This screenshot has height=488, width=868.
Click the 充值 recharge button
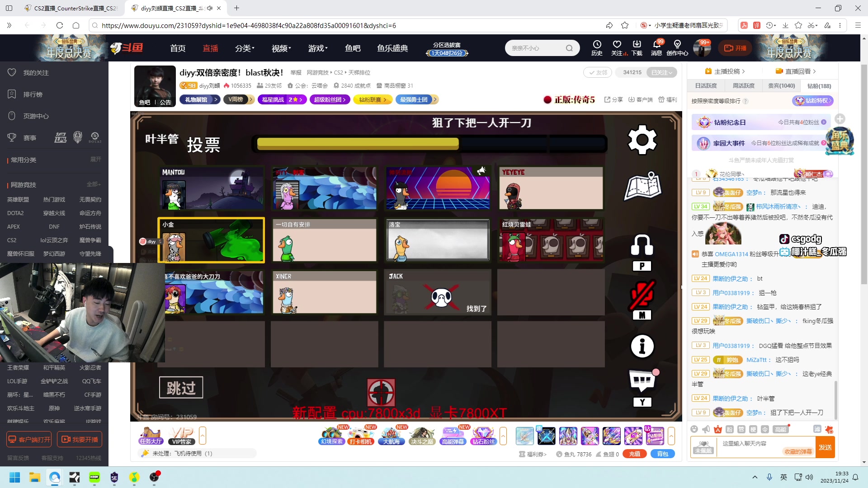[x=635, y=454]
